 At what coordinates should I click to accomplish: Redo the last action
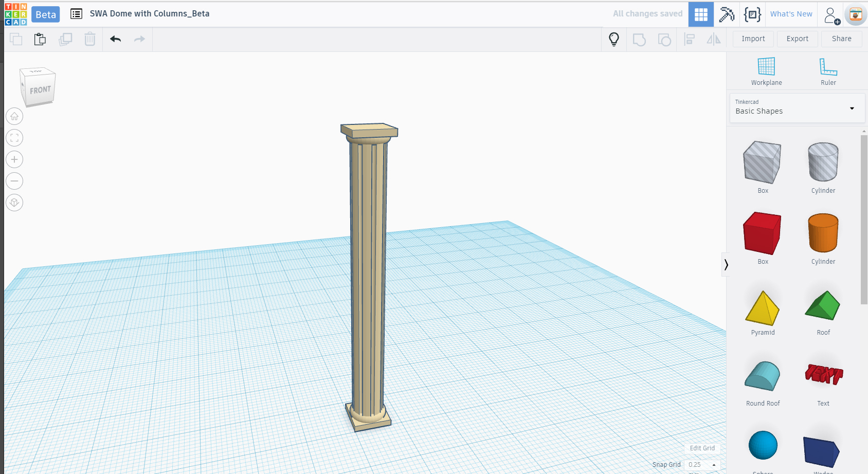point(139,39)
